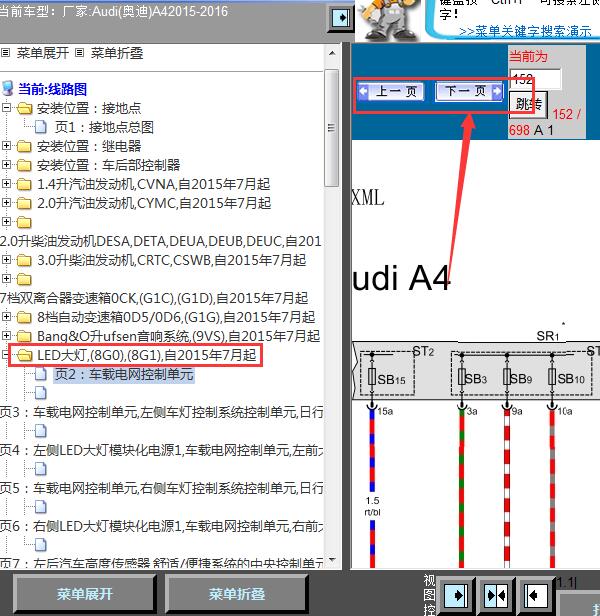Expand the 1.4升汽油发动机,CVNA folder
The height and width of the screenshot is (616, 600).
6,183
